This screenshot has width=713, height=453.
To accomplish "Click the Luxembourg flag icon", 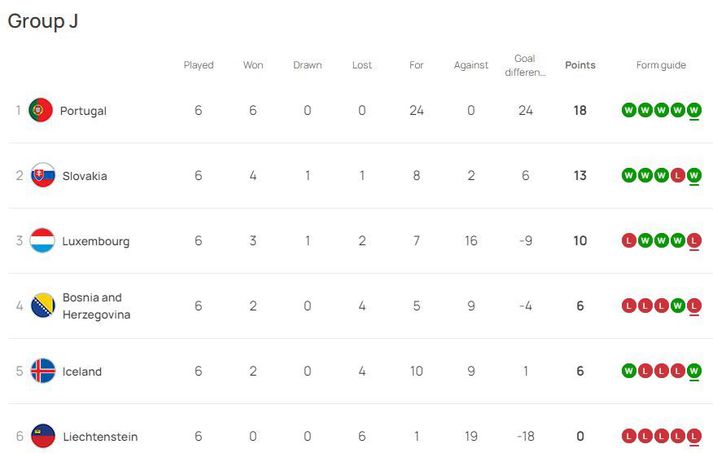I will tap(43, 241).
